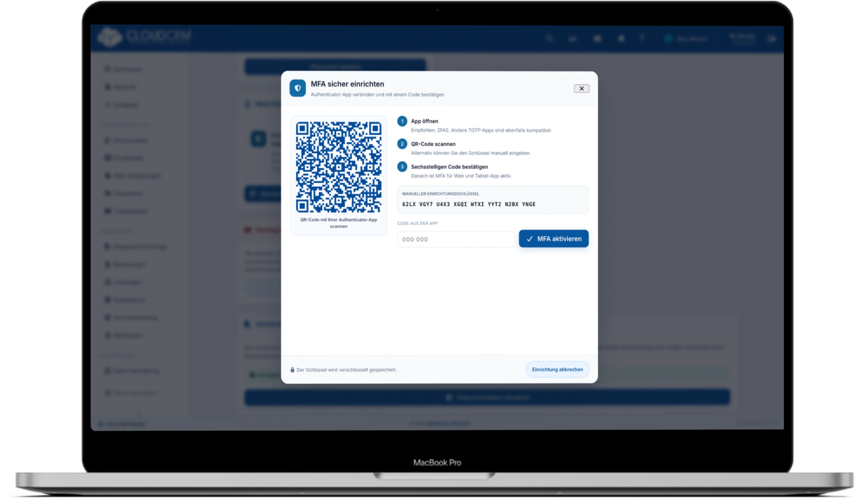Click the lock icon in the dialog footer
This screenshot has width=862, height=504.
coord(293,370)
